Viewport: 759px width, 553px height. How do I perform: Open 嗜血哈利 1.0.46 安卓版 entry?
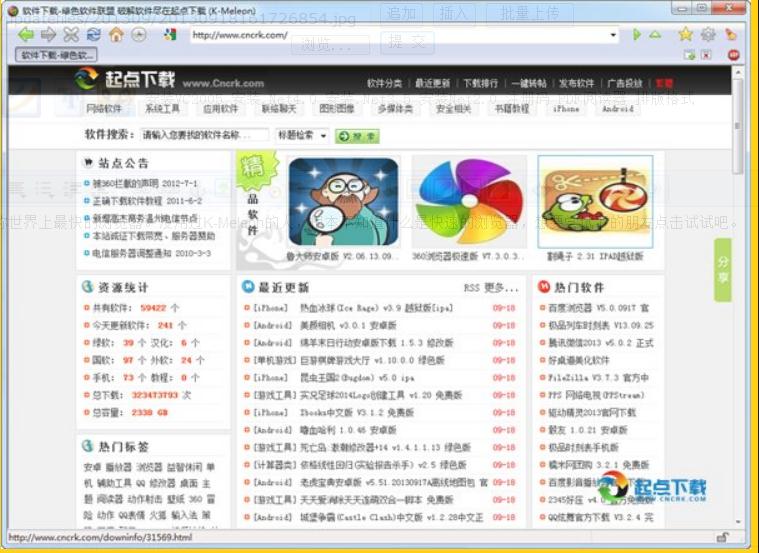click(348, 430)
